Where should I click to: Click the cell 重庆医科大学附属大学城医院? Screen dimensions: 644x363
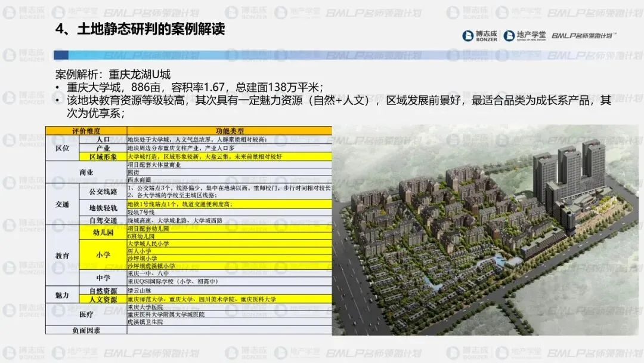(x=230, y=315)
